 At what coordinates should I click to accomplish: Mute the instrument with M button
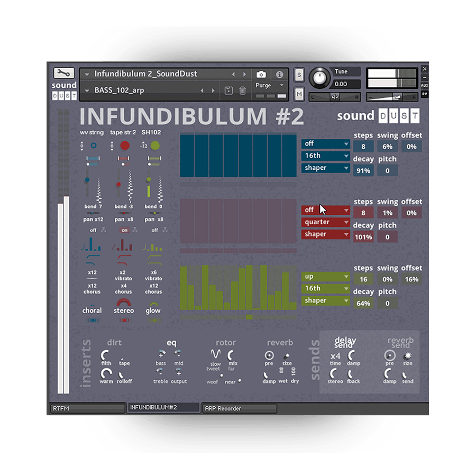pos(299,95)
